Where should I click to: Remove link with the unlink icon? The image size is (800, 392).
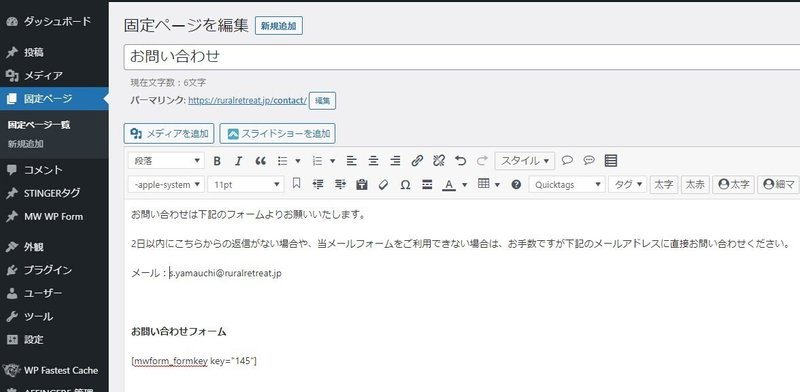pyautogui.click(x=439, y=161)
